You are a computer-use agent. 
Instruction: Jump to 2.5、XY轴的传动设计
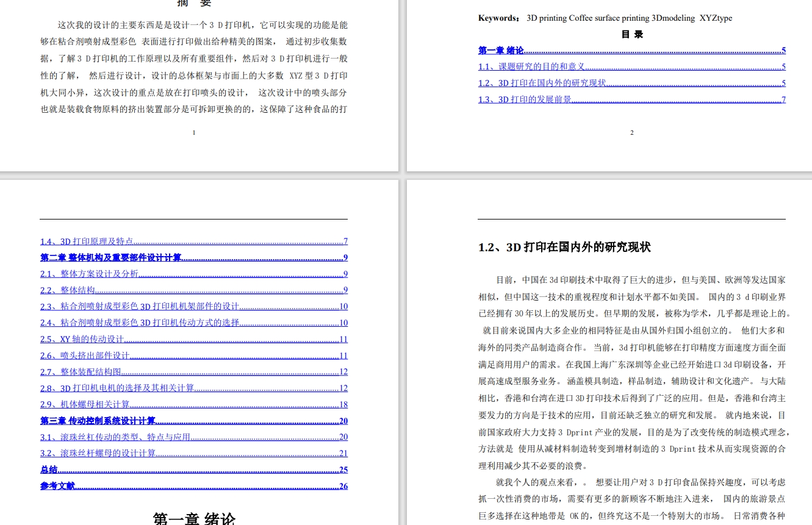[194, 340]
